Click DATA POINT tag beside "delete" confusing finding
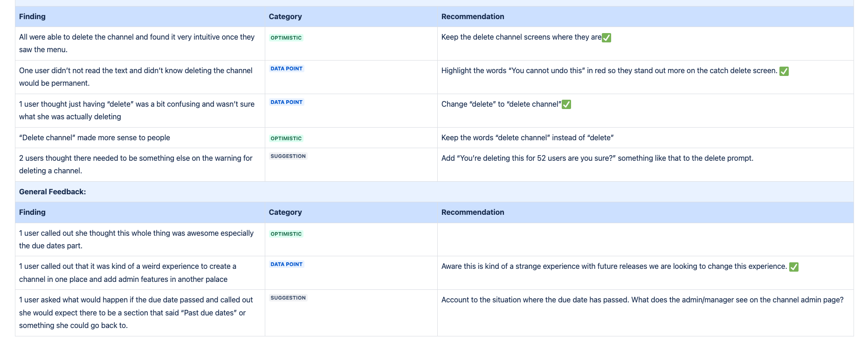 [x=287, y=102]
